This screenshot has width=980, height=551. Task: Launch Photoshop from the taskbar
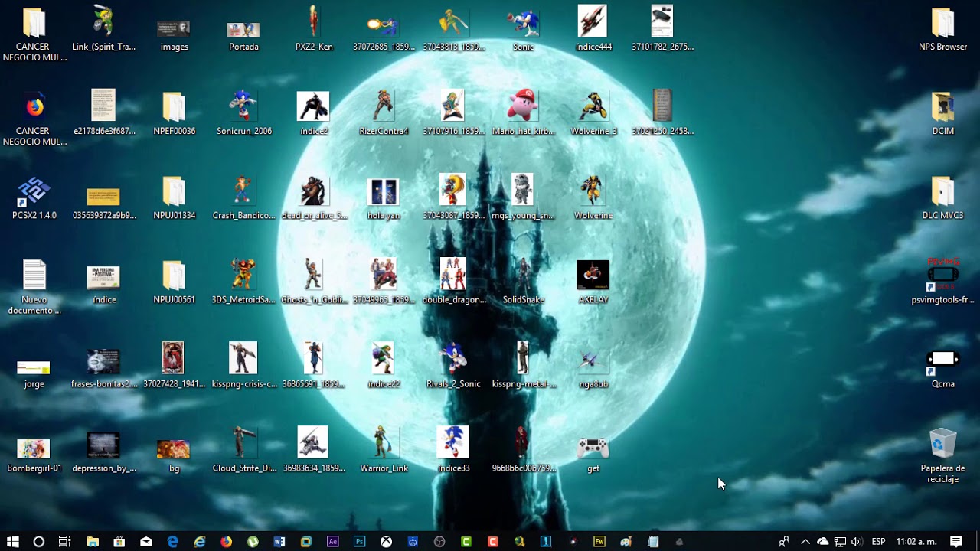pyautogui.click(x=359, y=541)
